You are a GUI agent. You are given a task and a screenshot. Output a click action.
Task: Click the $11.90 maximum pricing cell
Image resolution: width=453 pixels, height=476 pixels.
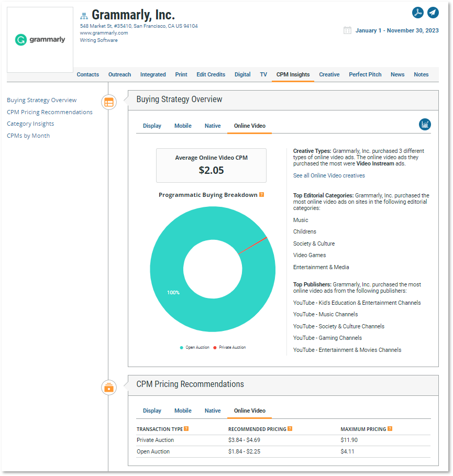coord(349,440)
